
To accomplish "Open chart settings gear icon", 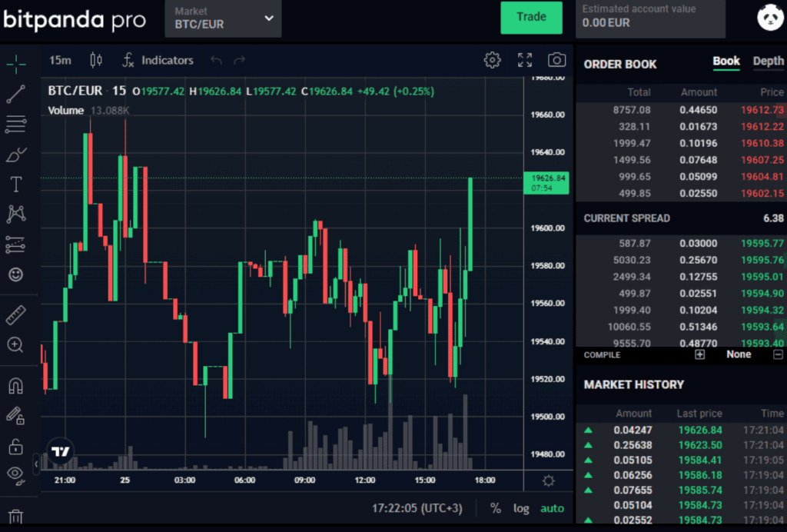I will [x=492, y=60].
